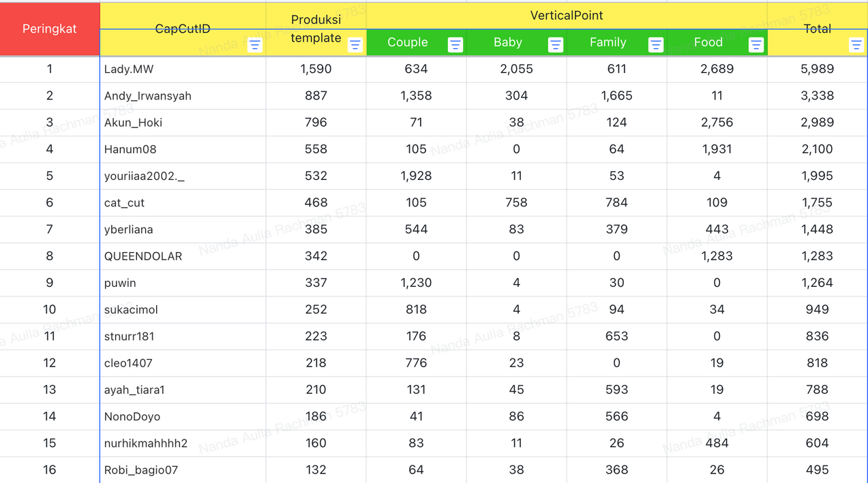Select Produksi template value 1,590

pos(316,69)
